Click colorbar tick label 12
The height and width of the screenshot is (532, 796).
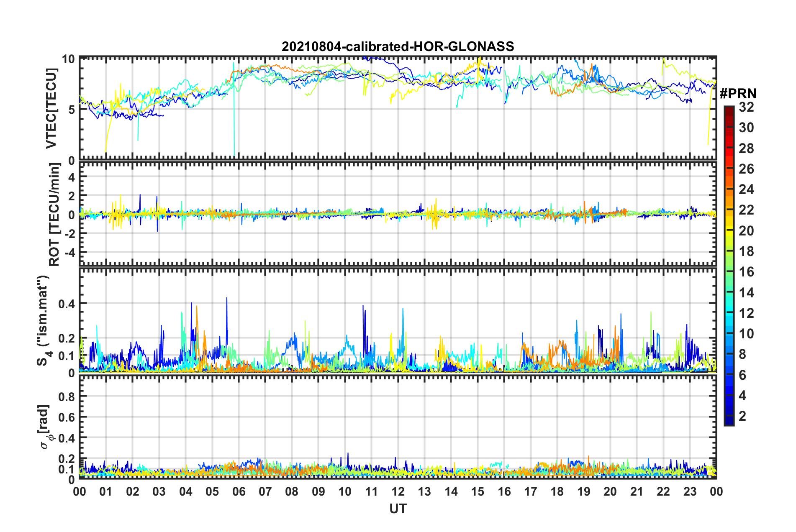746,313
